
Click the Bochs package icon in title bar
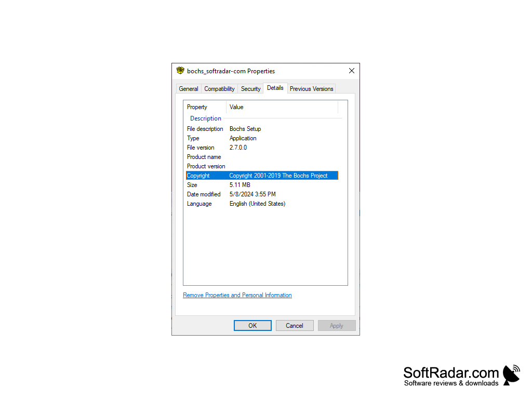180,71
